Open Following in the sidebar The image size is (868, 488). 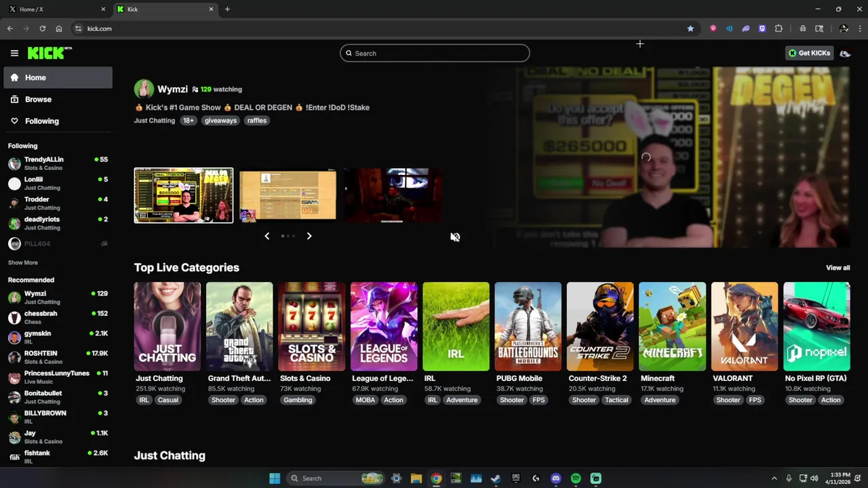tap(58, 121)
